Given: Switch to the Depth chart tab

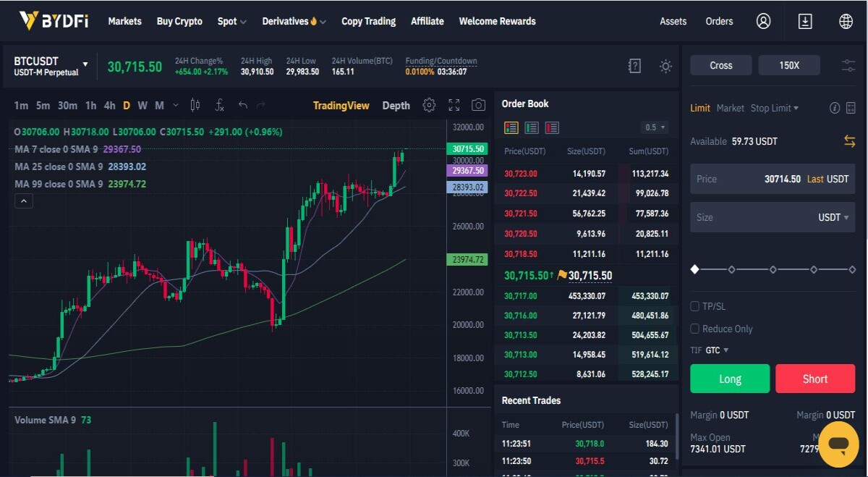Looking at the screenshot, I should 396,105.
